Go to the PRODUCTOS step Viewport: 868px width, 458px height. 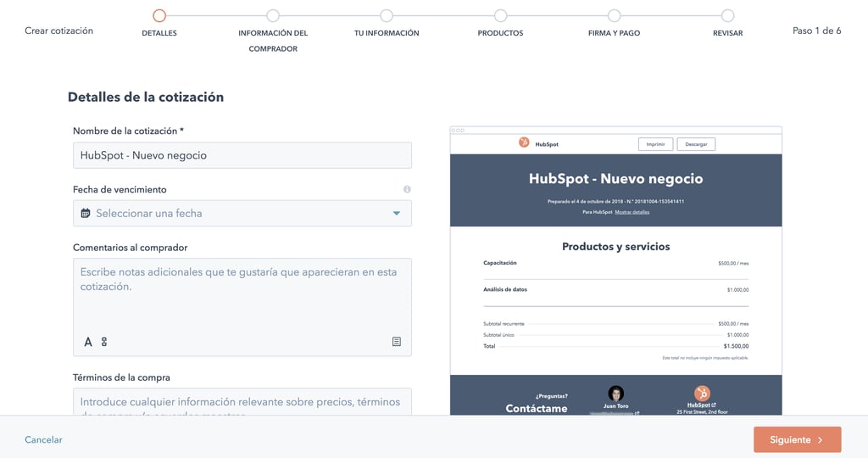point(500,15)
